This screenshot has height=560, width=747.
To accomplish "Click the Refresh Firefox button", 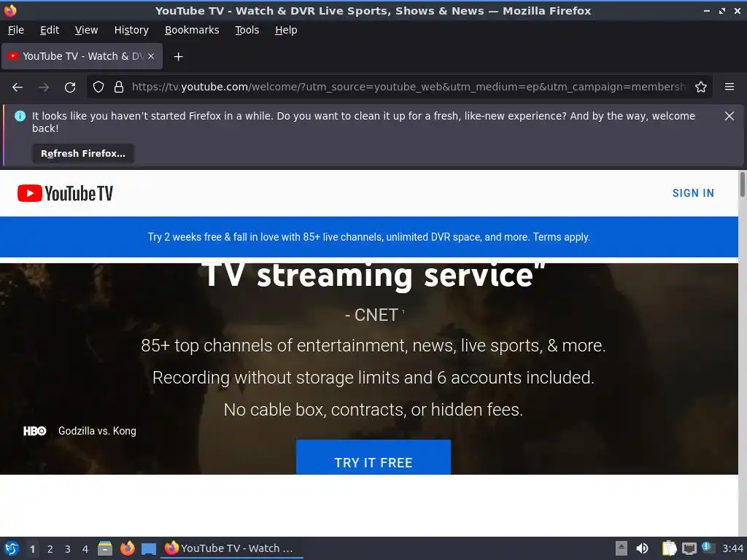I will (83, 154).
